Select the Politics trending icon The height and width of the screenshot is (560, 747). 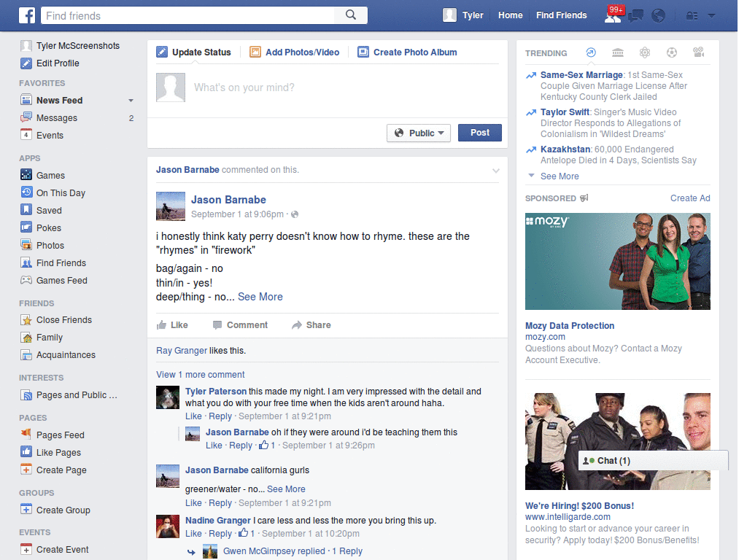point(618,52)
